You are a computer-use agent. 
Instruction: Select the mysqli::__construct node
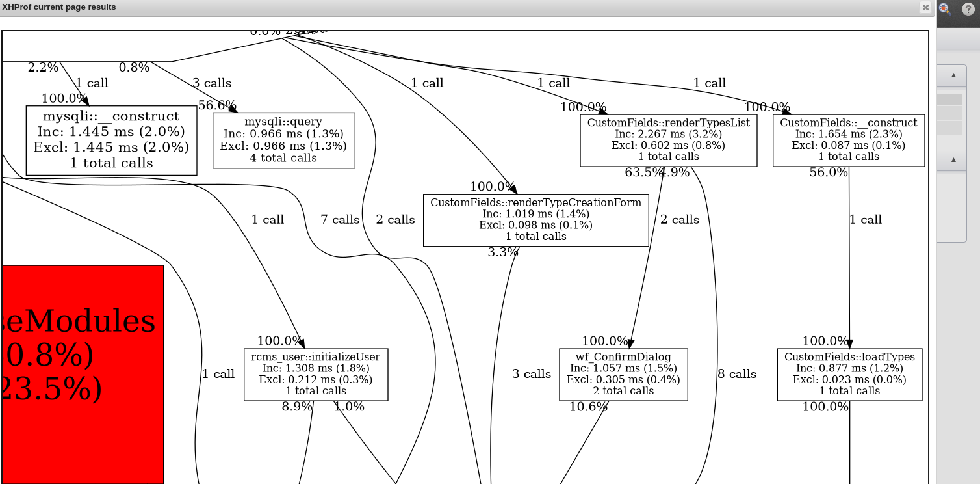(x=111, y=140)
